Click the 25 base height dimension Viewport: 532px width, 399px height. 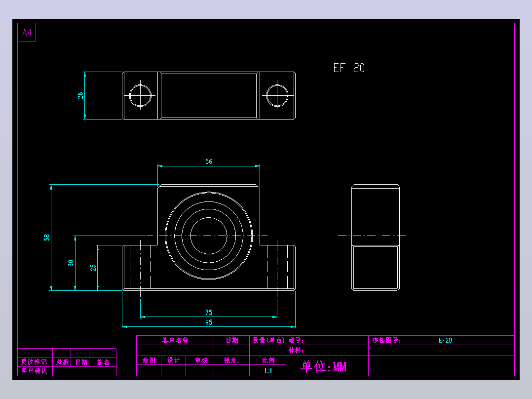click(x=93, y=268)
